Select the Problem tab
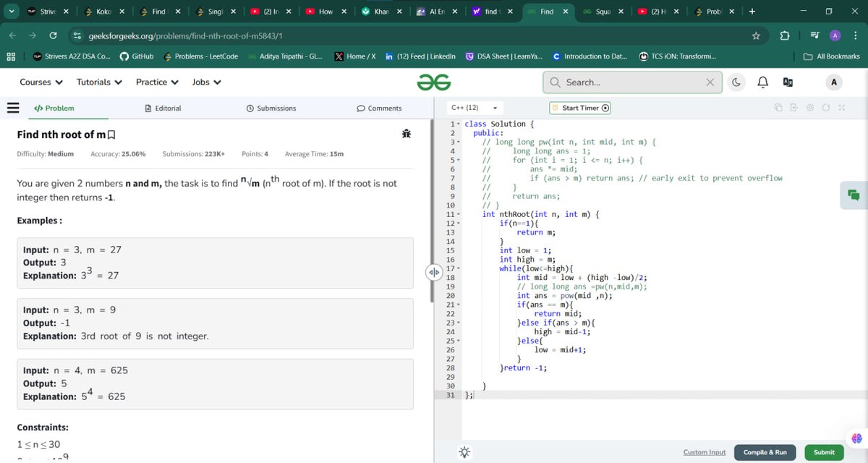 pyautogui.click(x=54, y=109)
